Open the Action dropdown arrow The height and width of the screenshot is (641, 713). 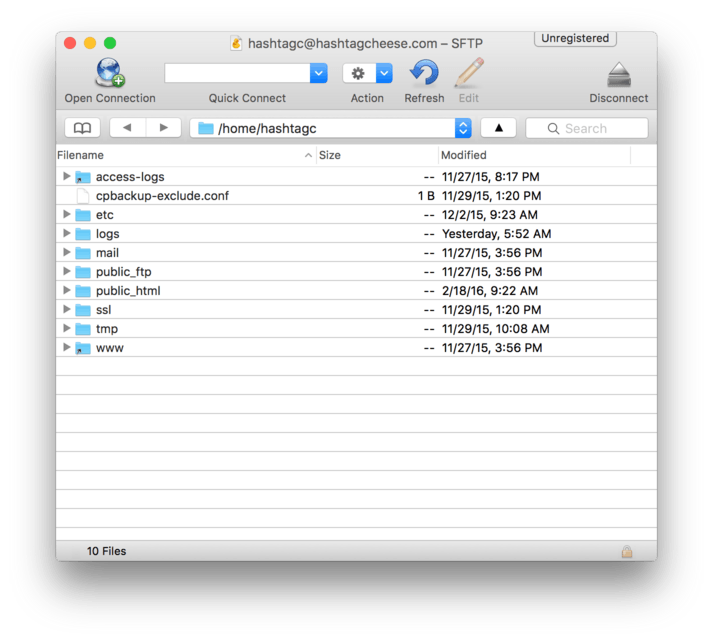[384, 73]
